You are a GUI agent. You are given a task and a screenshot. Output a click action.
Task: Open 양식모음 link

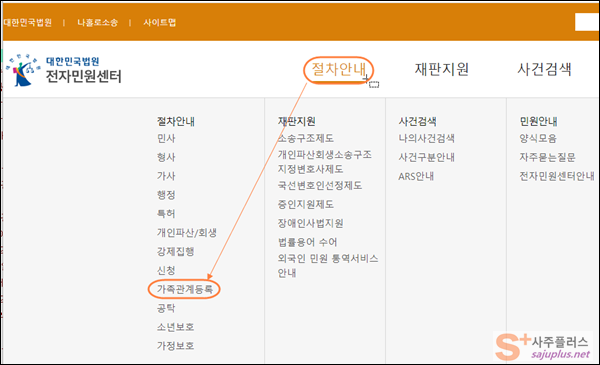pos(538,138)
